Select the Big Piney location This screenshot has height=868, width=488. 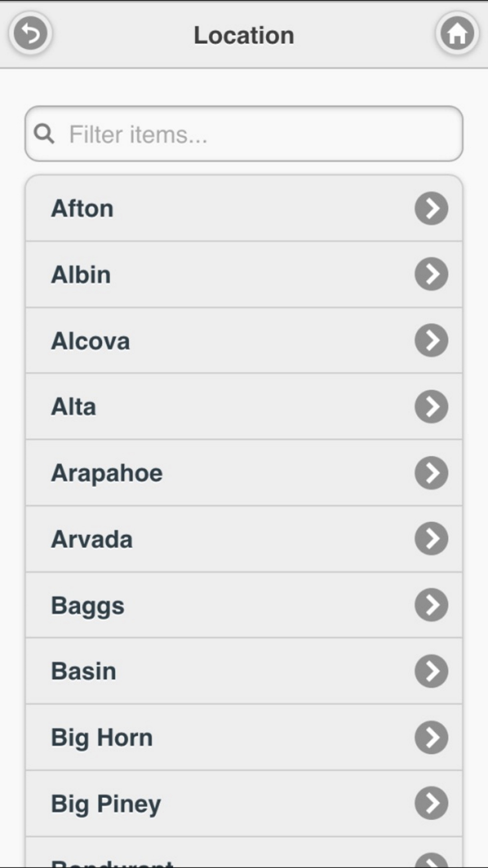(x=244, y=804)
